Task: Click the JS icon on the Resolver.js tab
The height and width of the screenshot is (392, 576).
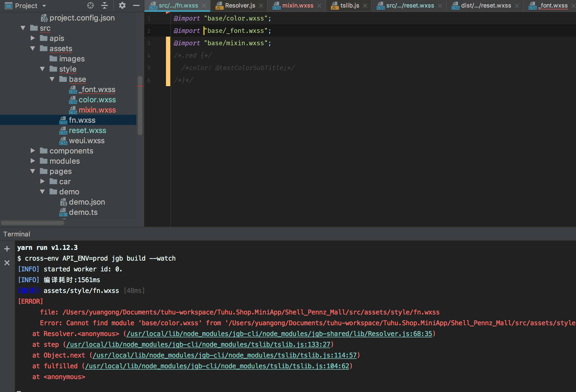Action: coord(219,5)
